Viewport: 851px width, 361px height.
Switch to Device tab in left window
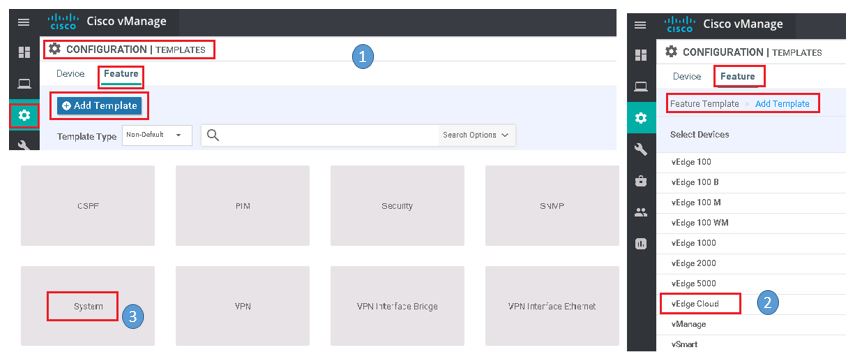(71, 74)
